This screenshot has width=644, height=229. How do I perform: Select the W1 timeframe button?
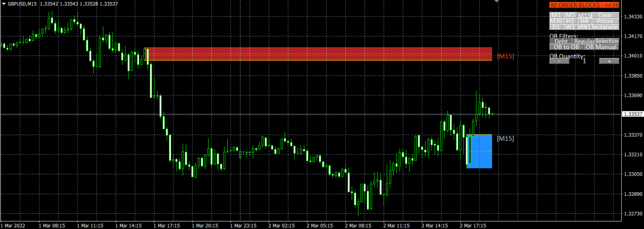[x=570, y=27]
